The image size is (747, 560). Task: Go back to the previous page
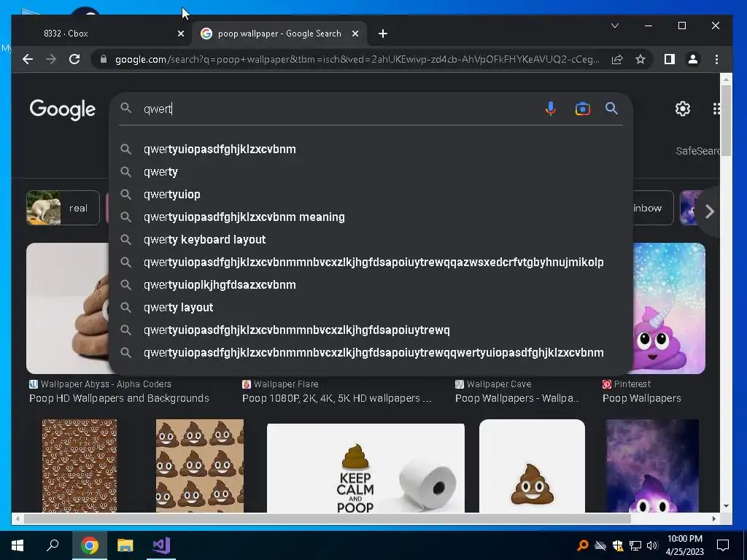pyautogui.click(x=28, y=59)
